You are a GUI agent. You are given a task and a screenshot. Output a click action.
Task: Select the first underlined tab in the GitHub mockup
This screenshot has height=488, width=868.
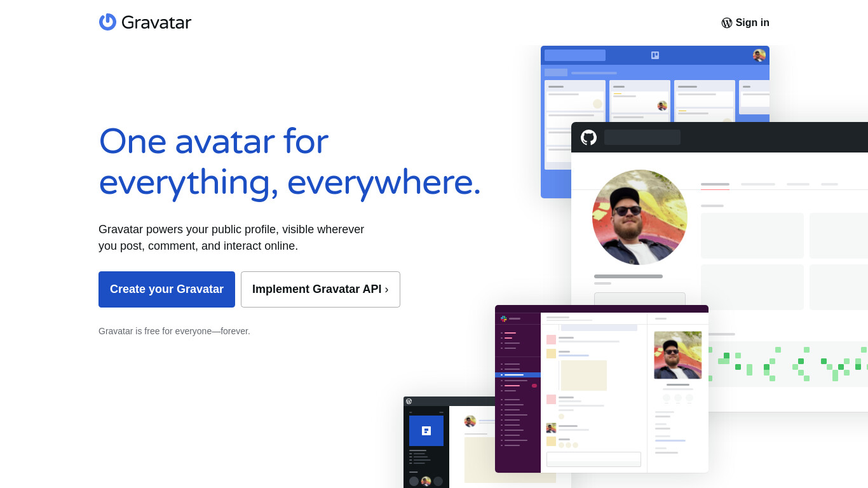715,185
